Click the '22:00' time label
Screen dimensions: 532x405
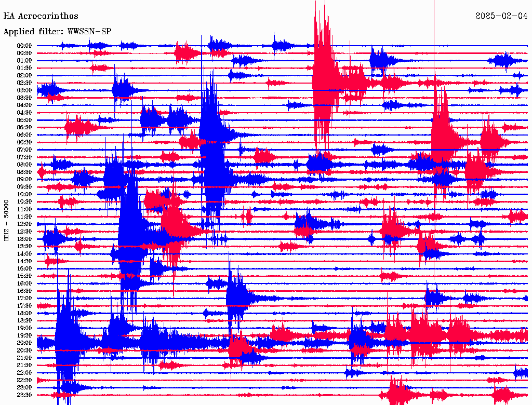24,373
